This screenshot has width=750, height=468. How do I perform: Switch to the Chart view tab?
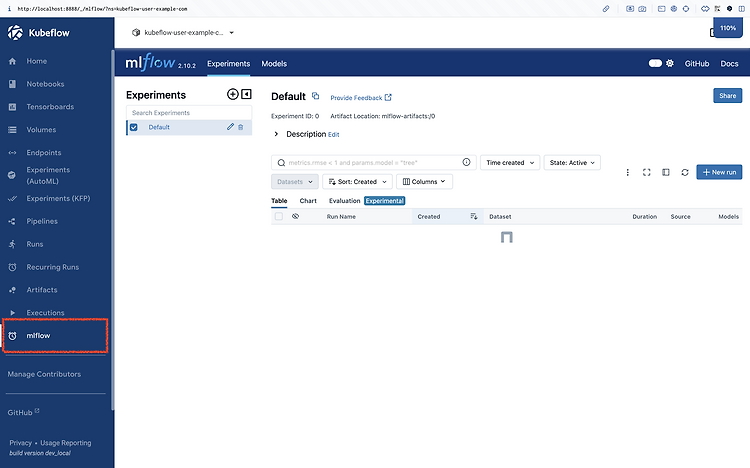coord(308,201)
